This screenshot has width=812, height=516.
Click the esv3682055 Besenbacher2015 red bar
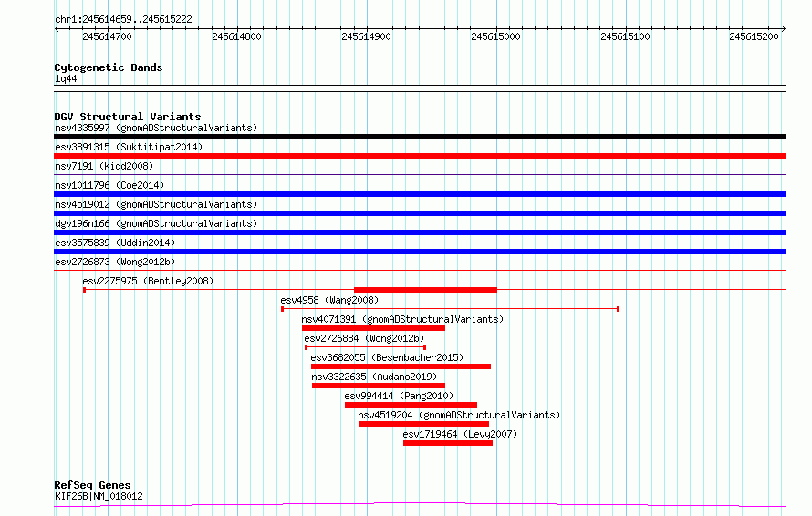[x=401, y=366]
